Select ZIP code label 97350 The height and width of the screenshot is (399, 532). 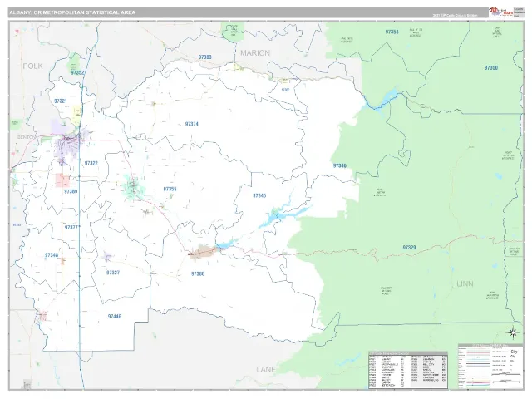coord(491,68)
